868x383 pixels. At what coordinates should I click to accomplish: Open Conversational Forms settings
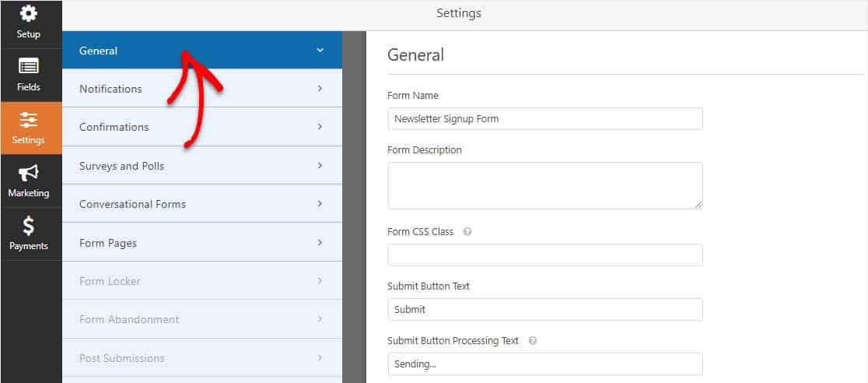[132, 204]
